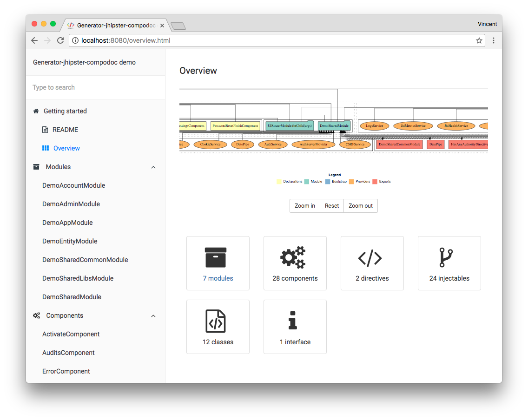Click the 2 directives label
The image size is (528, 420).
click(372, 278)
